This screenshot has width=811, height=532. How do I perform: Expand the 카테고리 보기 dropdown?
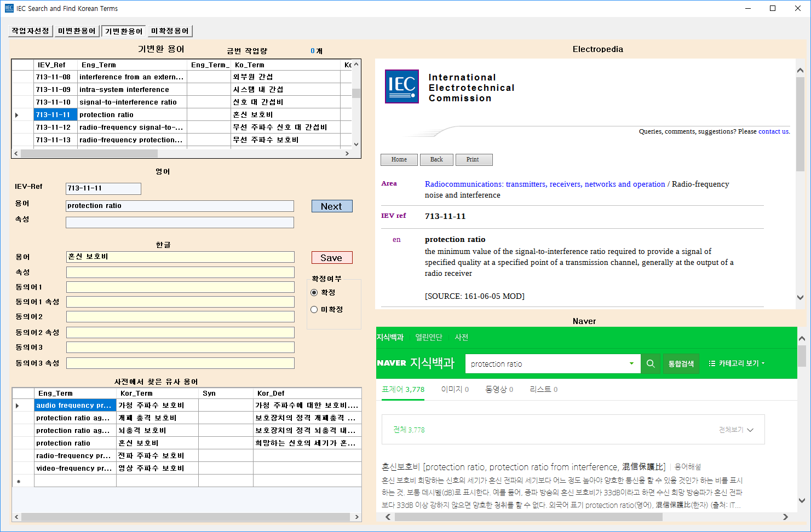point(737,363)
